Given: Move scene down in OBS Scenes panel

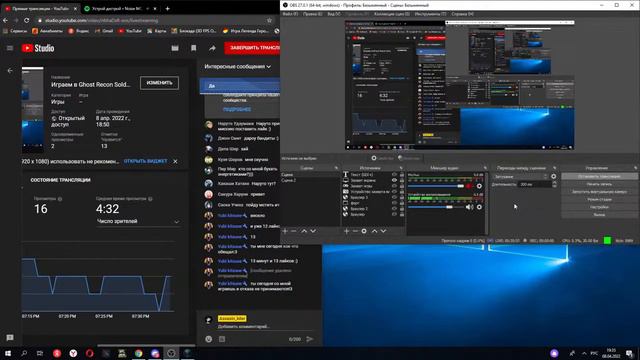Looking at the screenshot, I should pos(313,231).
